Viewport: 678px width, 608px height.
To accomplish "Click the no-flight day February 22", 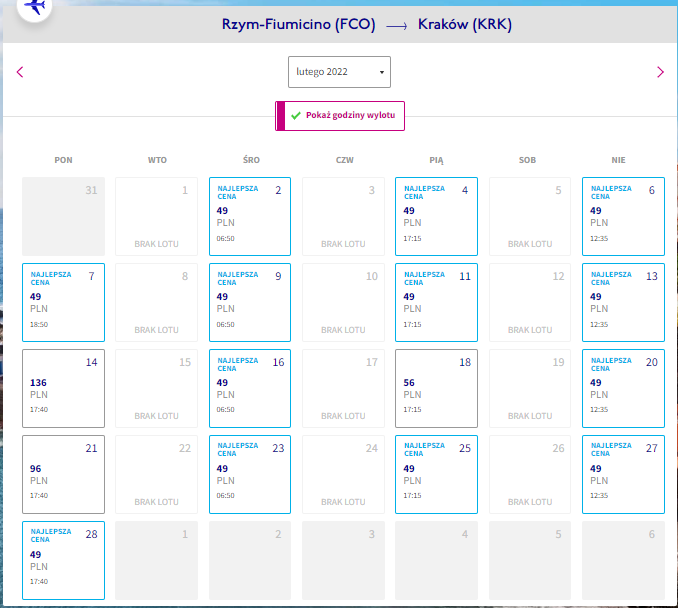I will (157, 474).
